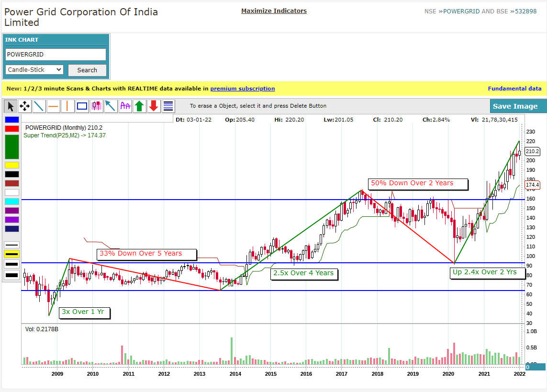Viewport: 547px width, 392px height.
Task: Click the large green selected color swatch
Action: (12, 147)
